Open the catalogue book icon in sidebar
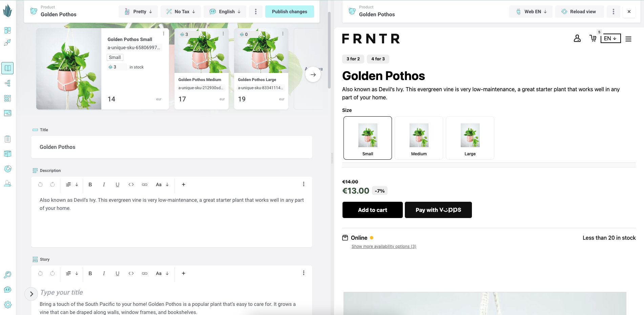The width and height of the screenshot is (644, 315). click(x=7, y=68)
